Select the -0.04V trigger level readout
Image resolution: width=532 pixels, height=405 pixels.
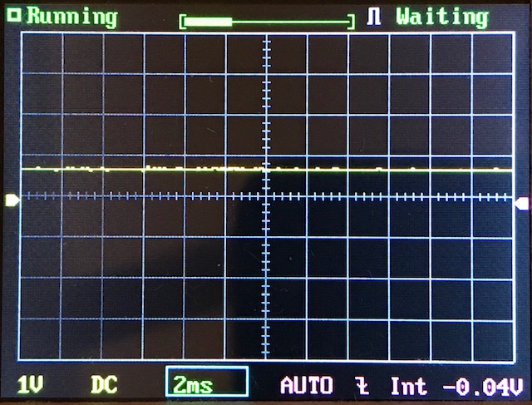[482, 386]
